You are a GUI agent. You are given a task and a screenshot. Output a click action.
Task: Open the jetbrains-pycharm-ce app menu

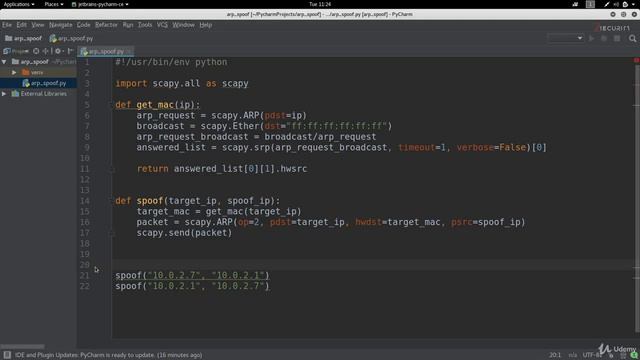click(100, 4)
